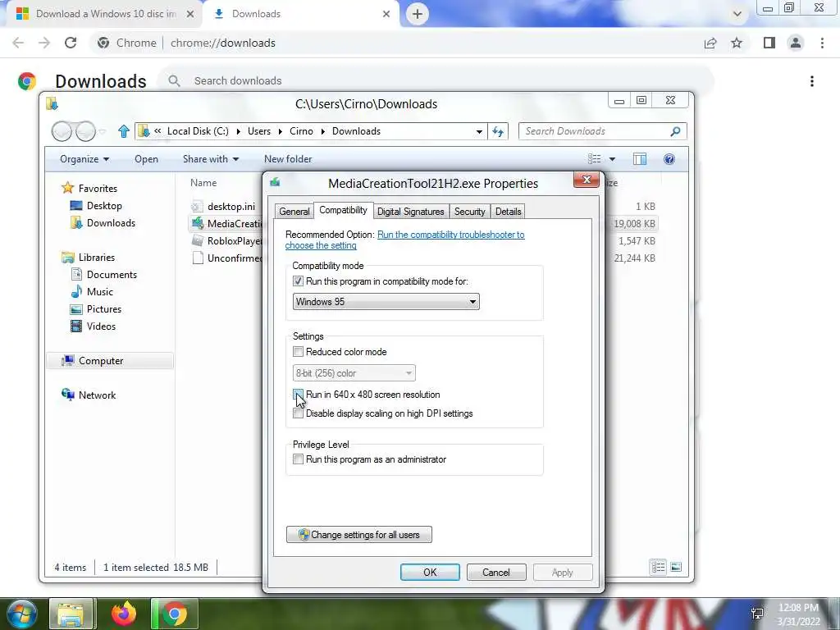Viewport: 840px width, 630px height.
Task: Expand Local Disk (C:) breadcrumb arrow
Action: click(x=238, y=131)
